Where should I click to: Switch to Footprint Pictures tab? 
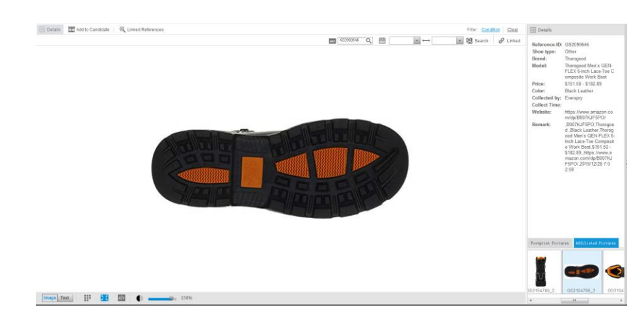tap(550, 243)
